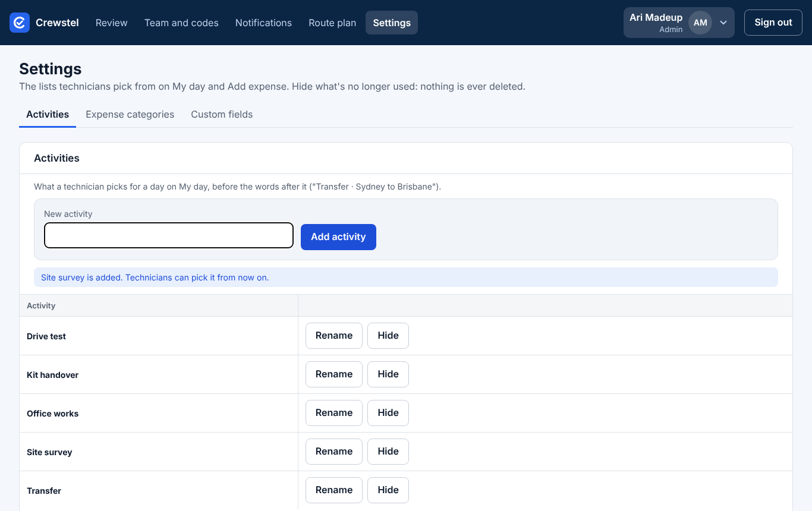Focus the New activity text field

169,235
